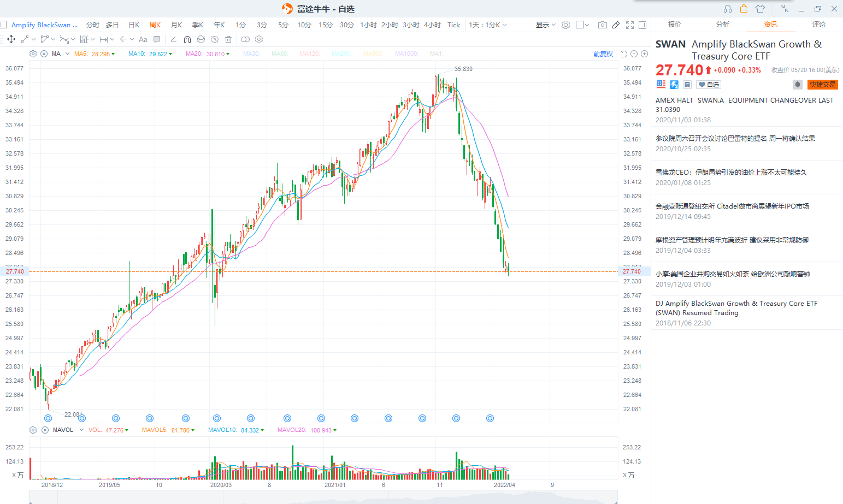Expand the 显示 display dropdown
Viewport: 843px width, 504px height.
[545, 25]
